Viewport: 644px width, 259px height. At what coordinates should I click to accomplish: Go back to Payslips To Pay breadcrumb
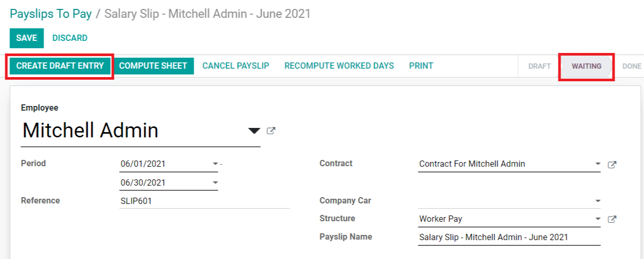point(51,14)
